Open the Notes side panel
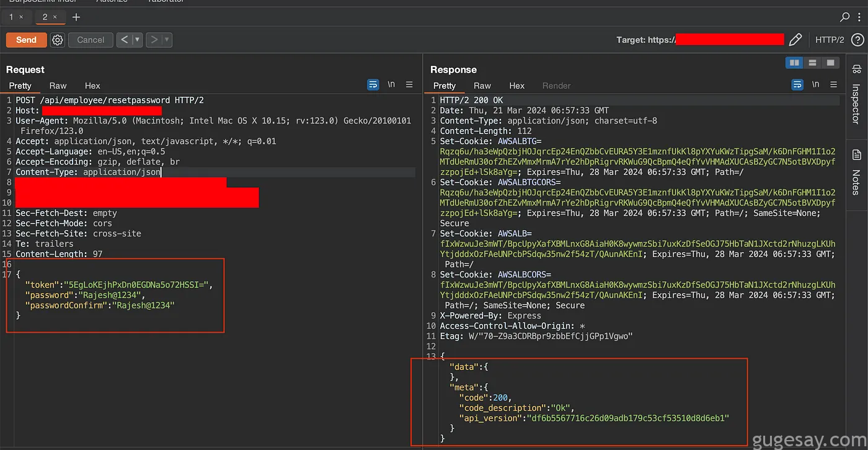 pos(856,173)
